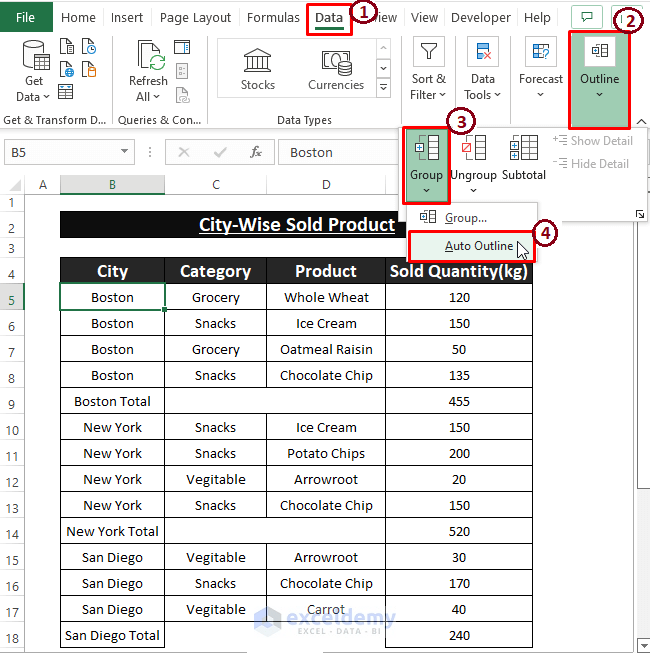This screenshot has height=653, width=650.
Task: Switch to the Developer tab
Action: (481, 17)
